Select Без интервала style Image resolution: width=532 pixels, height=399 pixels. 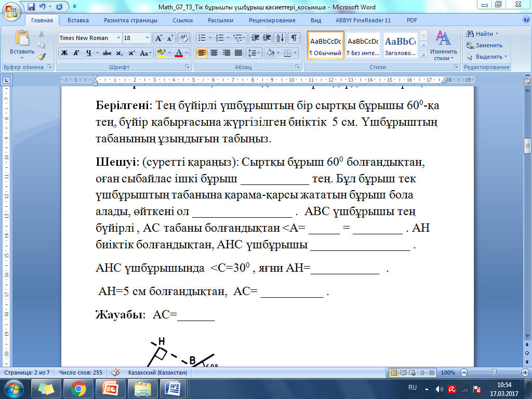tap(363, 46)
